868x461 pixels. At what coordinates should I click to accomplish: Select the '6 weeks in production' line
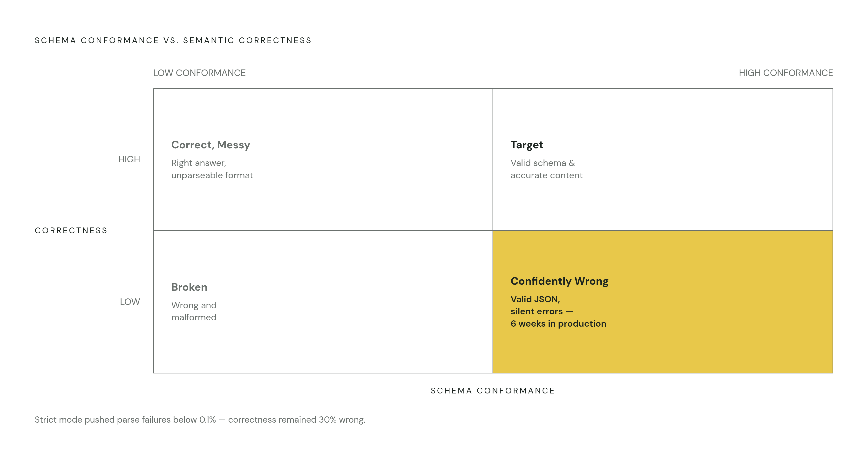pos(558,323)
